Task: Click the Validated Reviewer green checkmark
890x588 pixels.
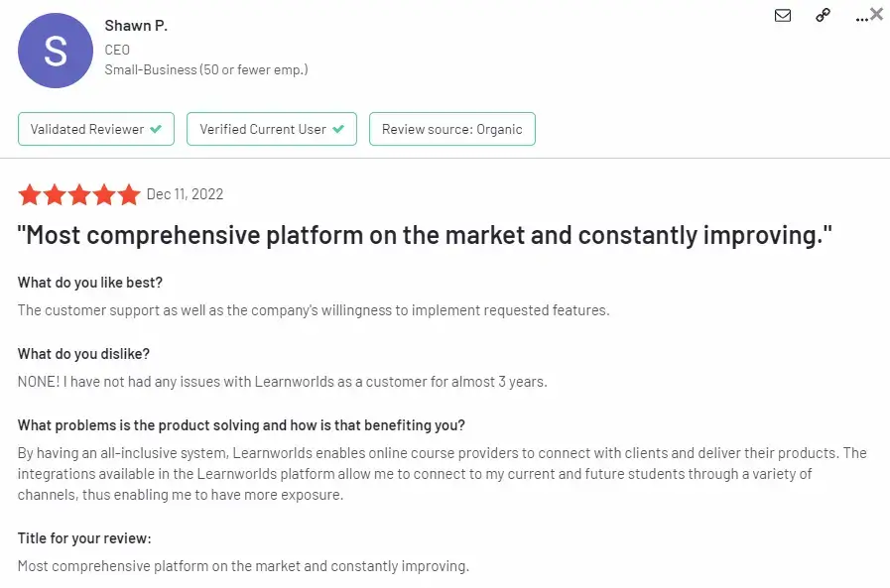Action: (156, 129)
